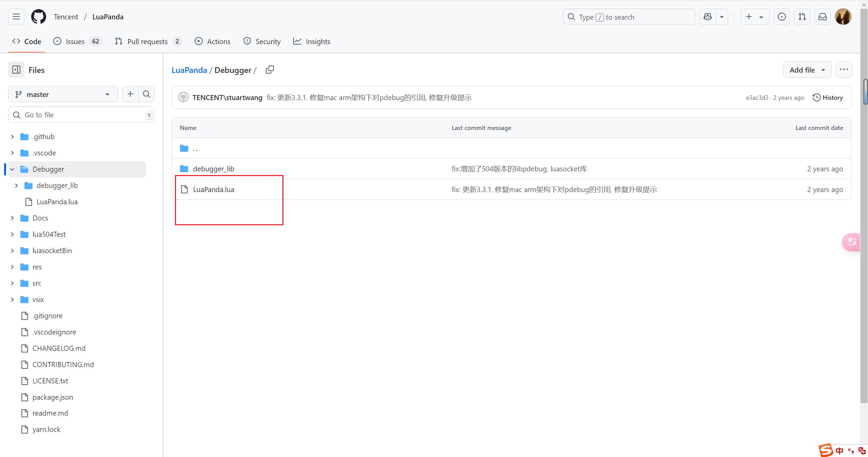
Task: Create new file using plus icon
Action: [130, 94]
